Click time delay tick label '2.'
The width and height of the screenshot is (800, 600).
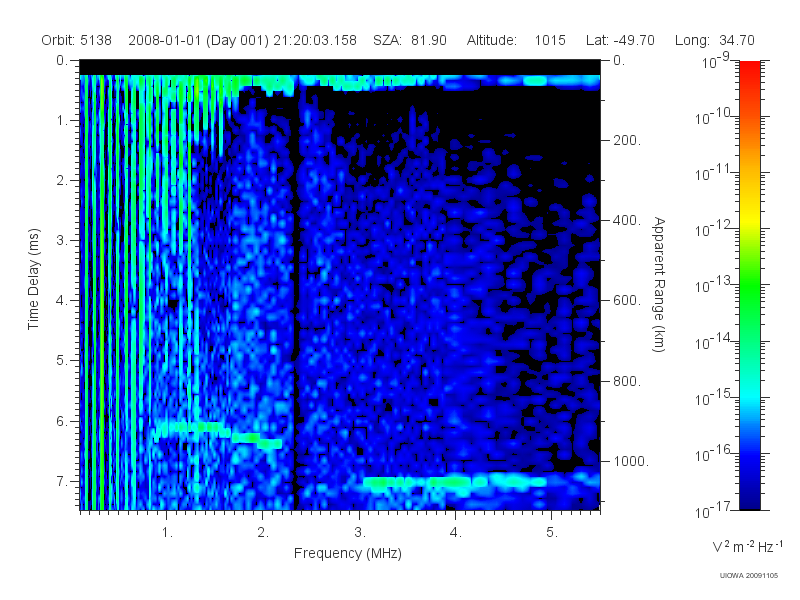62,181
